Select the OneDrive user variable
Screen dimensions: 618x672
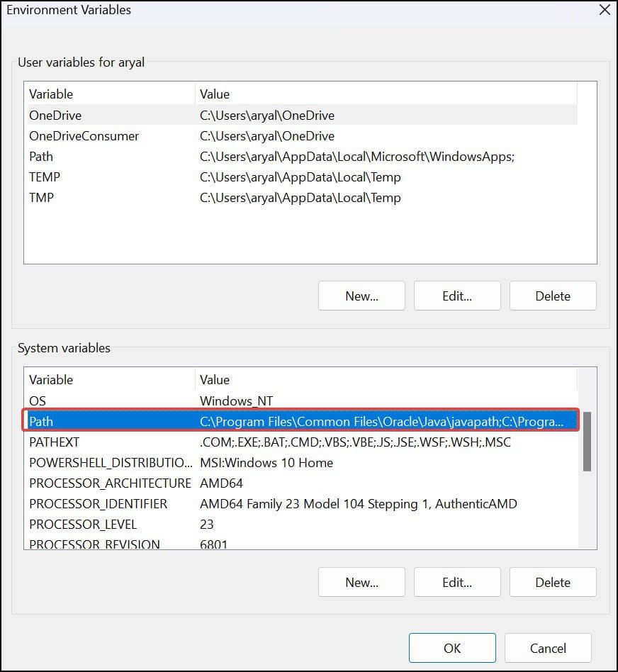pos(106,115)
